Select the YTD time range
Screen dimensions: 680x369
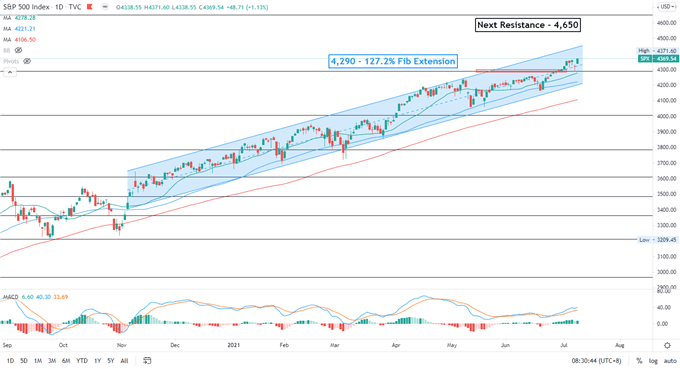tap(82, 360)
